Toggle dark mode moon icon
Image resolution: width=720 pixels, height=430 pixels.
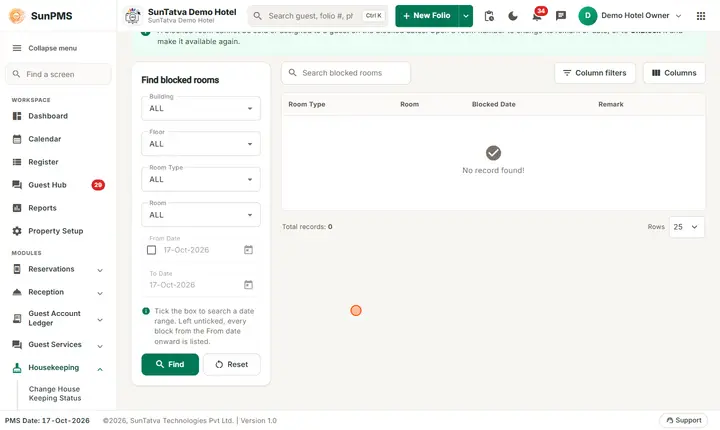coord(513,16)
